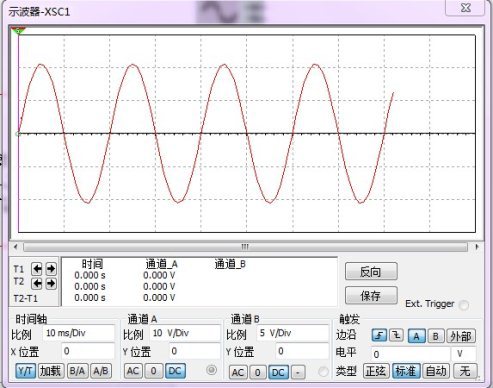Select Ext. Trigger radio button
The height and width of the screenshot is (388, 493).
click(x=464, y=305)
